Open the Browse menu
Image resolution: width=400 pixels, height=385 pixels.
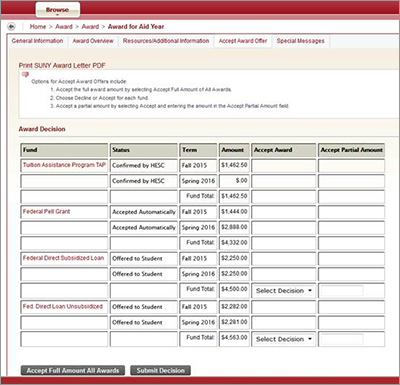click(58, 10)
